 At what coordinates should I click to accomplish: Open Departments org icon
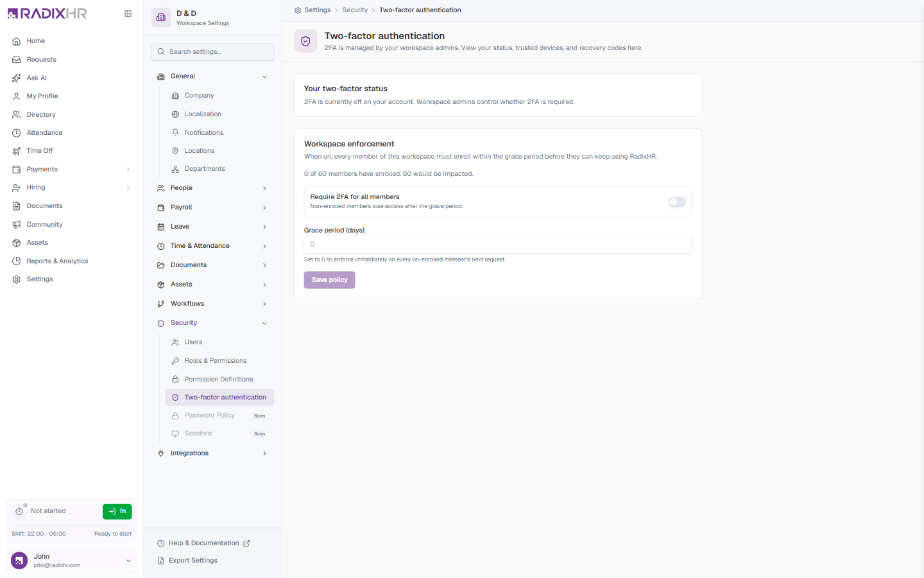coord(175,169)
